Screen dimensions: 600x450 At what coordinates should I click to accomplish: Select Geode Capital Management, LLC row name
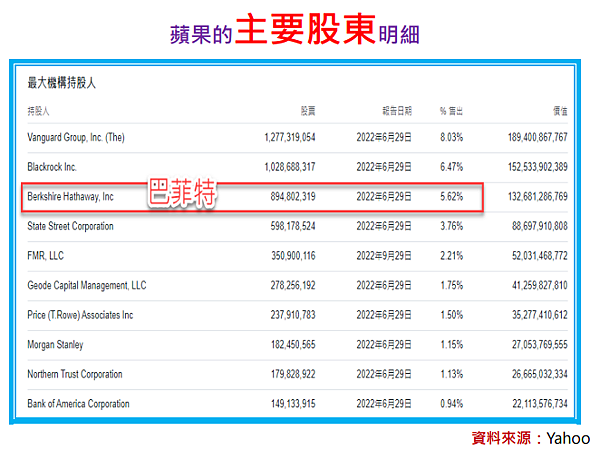87,285
